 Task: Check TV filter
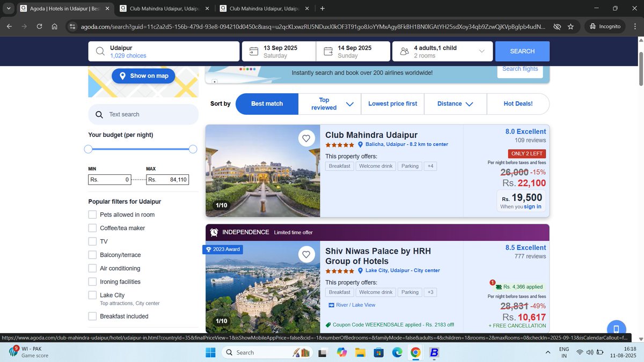[x=92, y=241]
